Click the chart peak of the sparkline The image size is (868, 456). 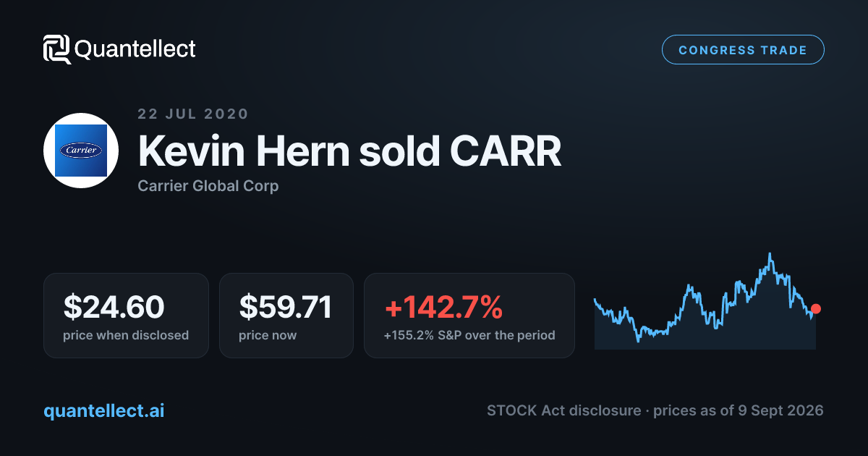tap(771, 254)
